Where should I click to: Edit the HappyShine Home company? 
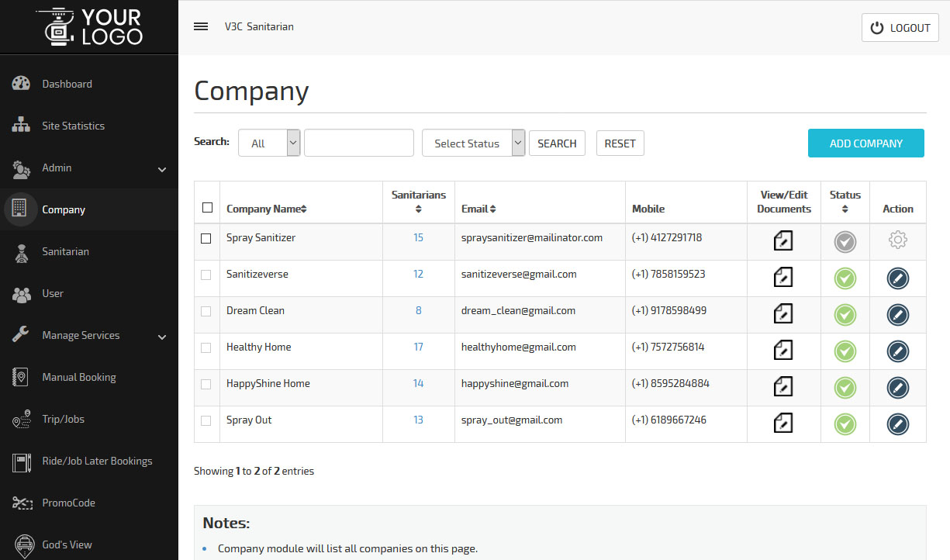pos(897,388)
